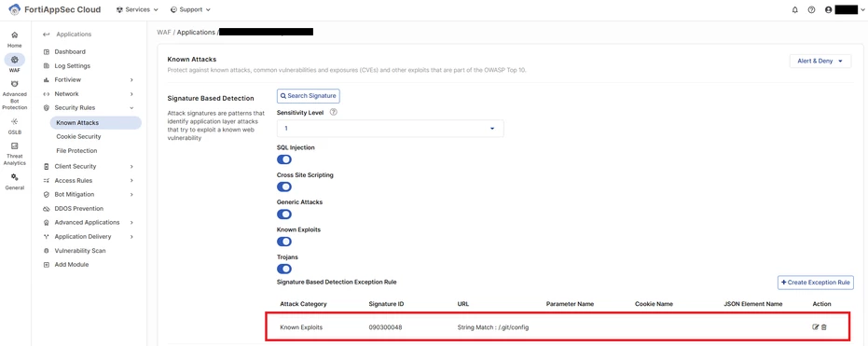Expand the Client Security chevron
868x346 pixels.
(131, 166)
